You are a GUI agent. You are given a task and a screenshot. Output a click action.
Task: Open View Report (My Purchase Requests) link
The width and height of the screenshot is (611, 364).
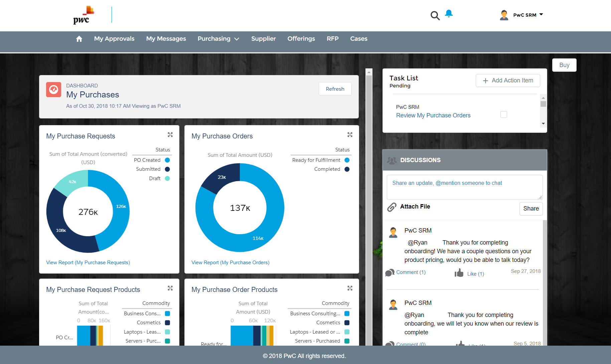click(88, 263)
